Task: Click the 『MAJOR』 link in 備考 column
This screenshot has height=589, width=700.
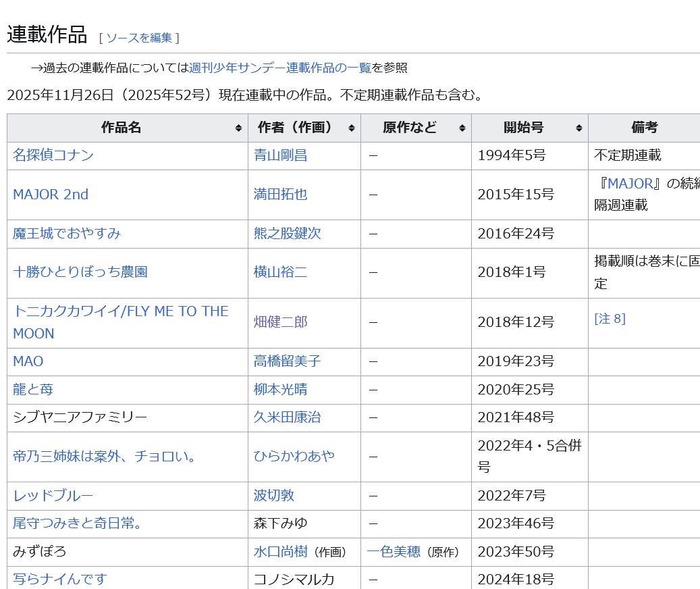Action: (629, 184)
